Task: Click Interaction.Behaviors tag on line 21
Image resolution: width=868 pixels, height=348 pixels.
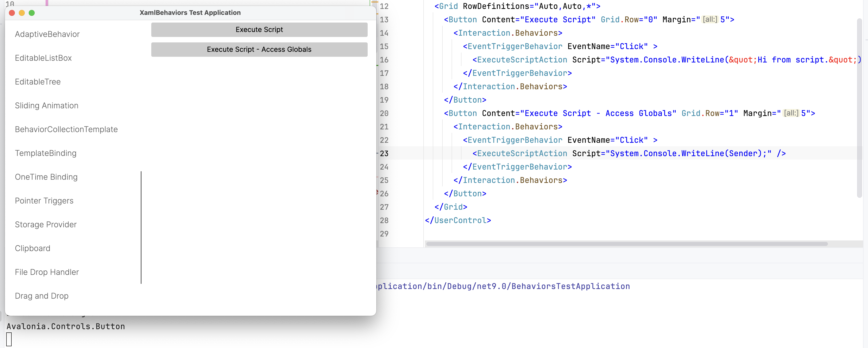Action: [508, 126]
